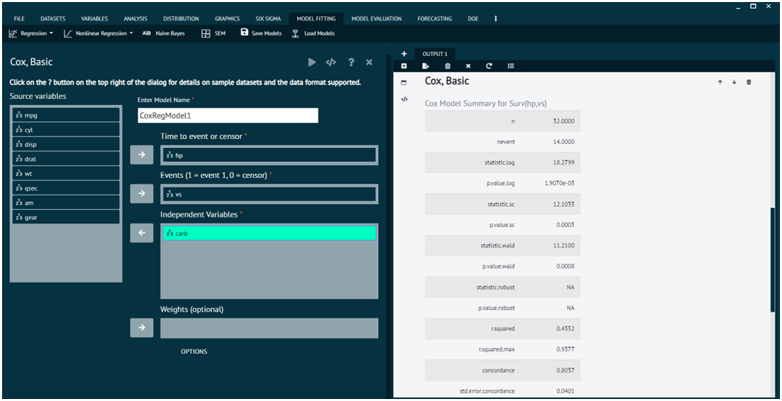
Task: Clear output using toolbar trash icon
Action: tap(447, 66)
